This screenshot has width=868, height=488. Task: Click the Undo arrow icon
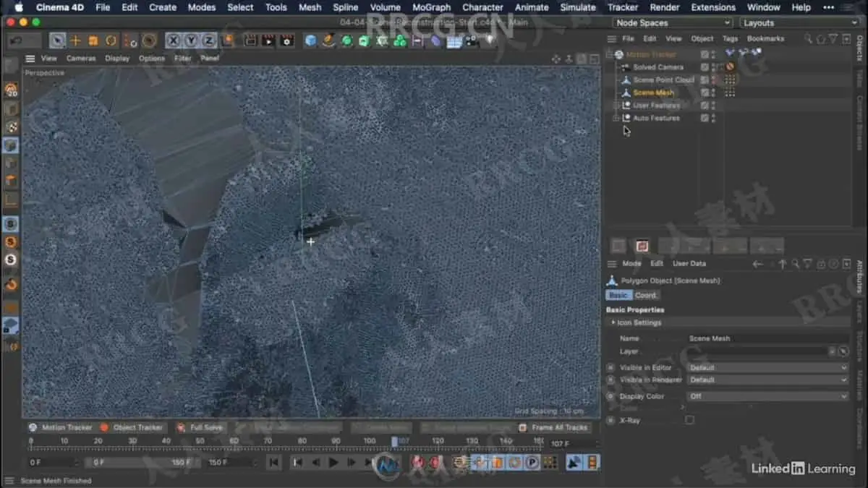tap(16, 40)
